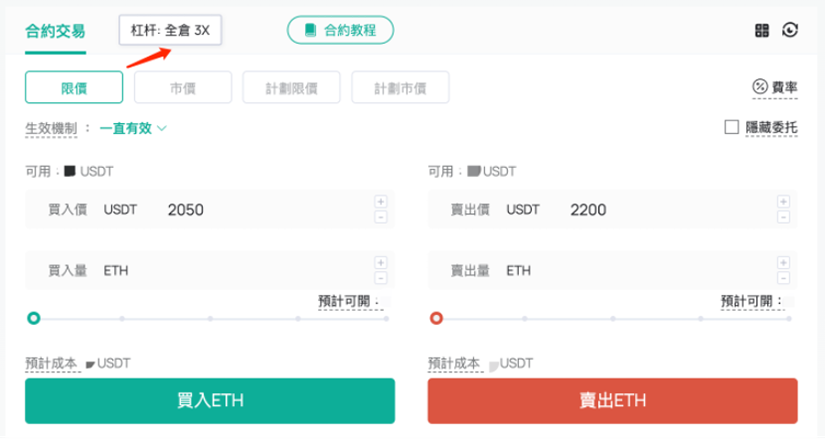Decrease 賣出量 with minus stepper

(783, 278)
